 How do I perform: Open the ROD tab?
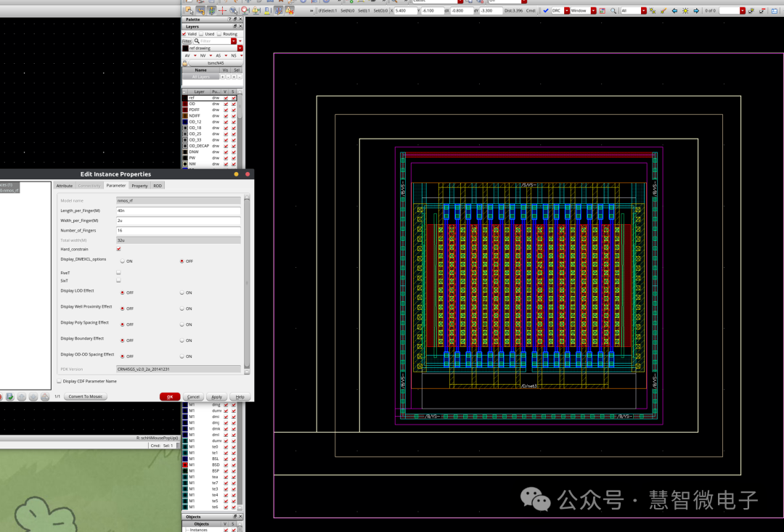[x=158, y=186]
